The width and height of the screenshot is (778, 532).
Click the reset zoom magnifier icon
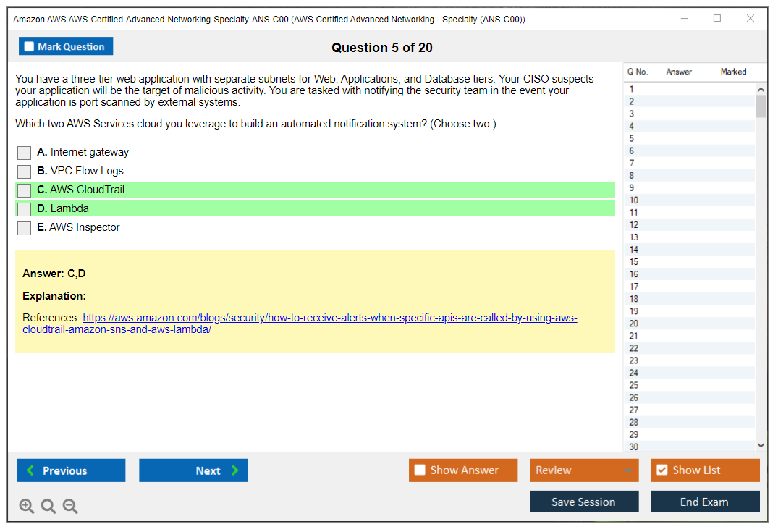coord(48,507)
